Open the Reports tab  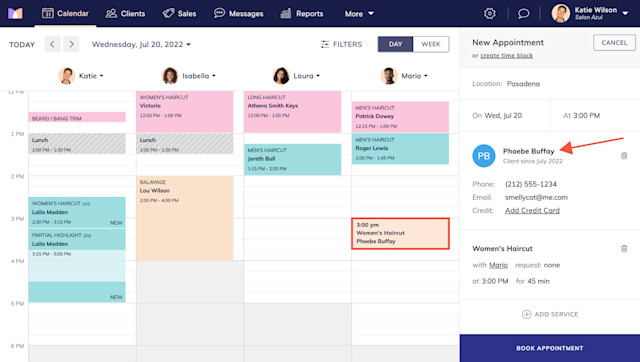click(302, 13)
